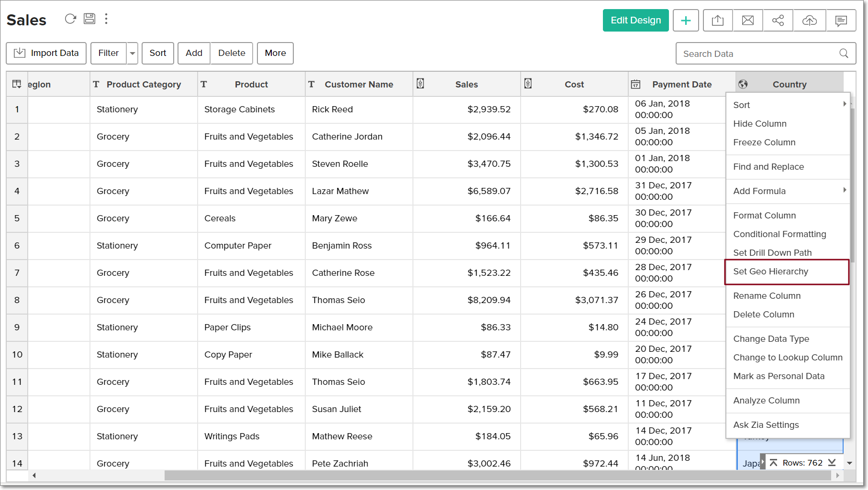Click the Edit Design button
The image size is (868, 490).
pos(635,21)
